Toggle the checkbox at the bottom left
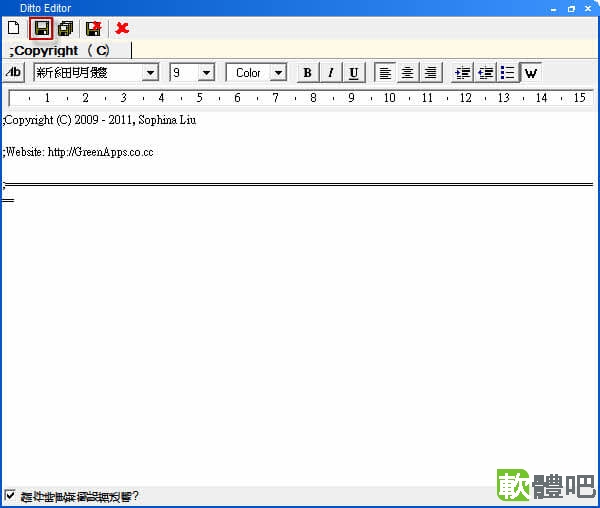This screenshot has width=600, height=508. pos(10,495)
